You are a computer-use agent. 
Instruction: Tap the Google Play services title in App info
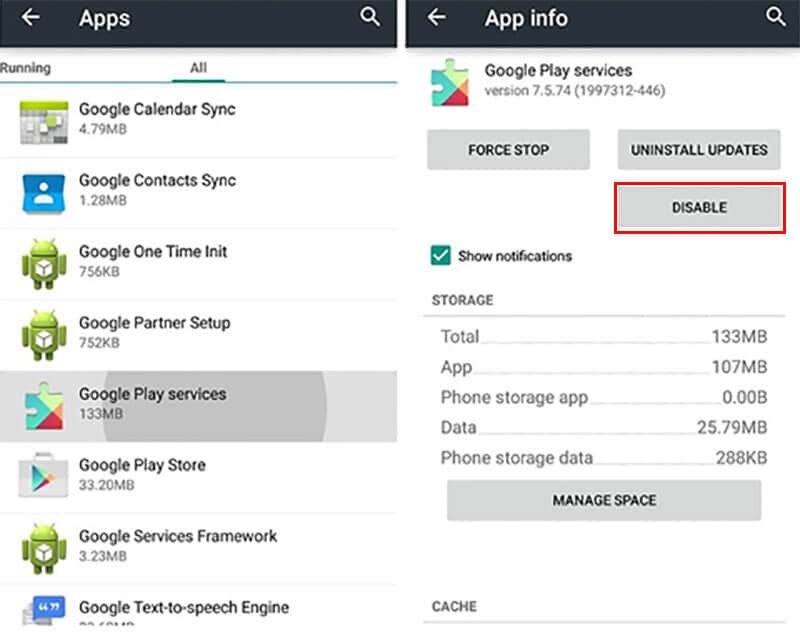[x=558, y=70]
